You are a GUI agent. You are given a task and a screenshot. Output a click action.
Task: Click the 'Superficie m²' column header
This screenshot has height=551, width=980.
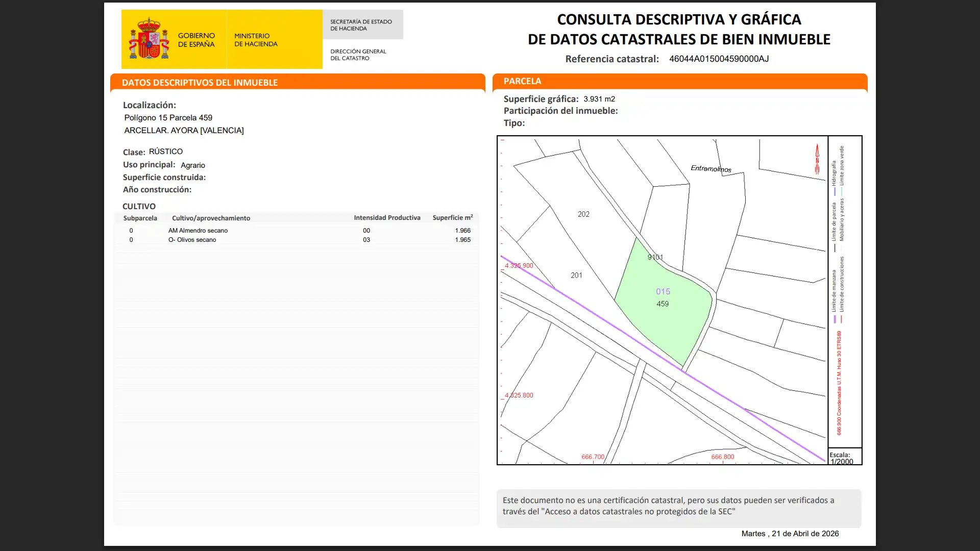(453, 217)
